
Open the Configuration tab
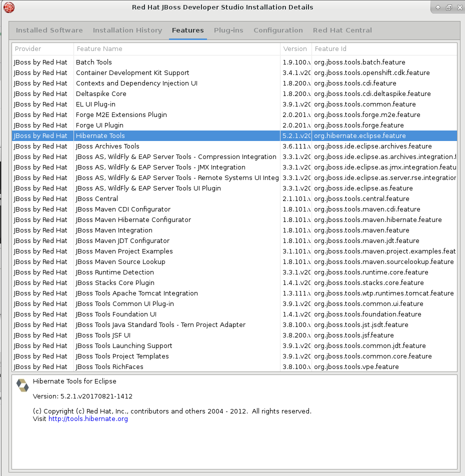click(278, 30)
